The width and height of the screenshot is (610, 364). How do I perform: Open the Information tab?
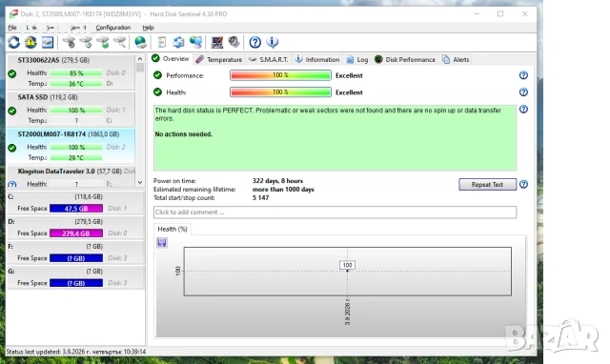click(317, 59)
